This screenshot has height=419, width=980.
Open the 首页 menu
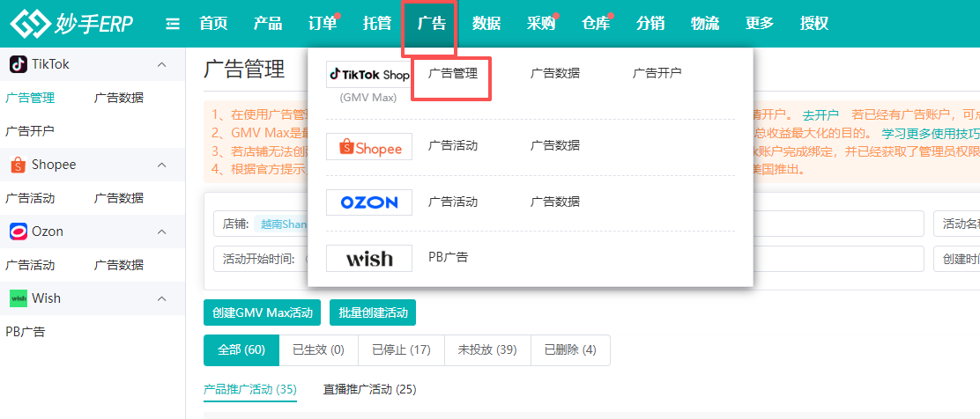[x=213, y=24]
